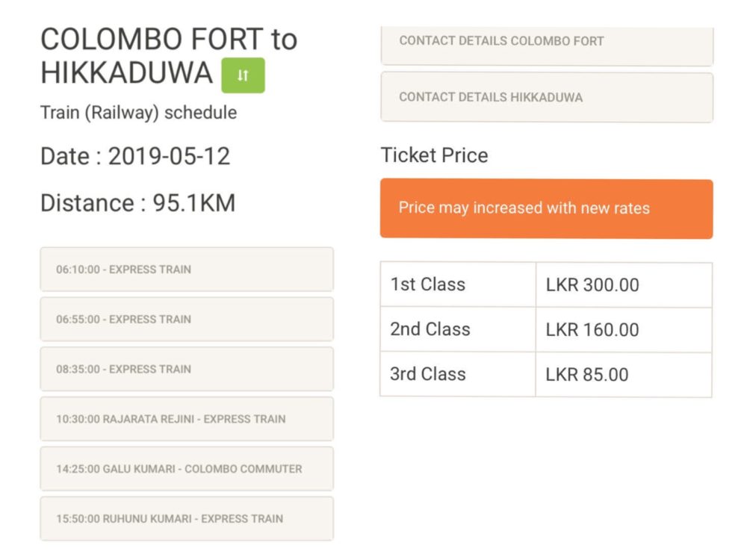
Task: Select the 1st Class row label
Action: click(428, 284)
